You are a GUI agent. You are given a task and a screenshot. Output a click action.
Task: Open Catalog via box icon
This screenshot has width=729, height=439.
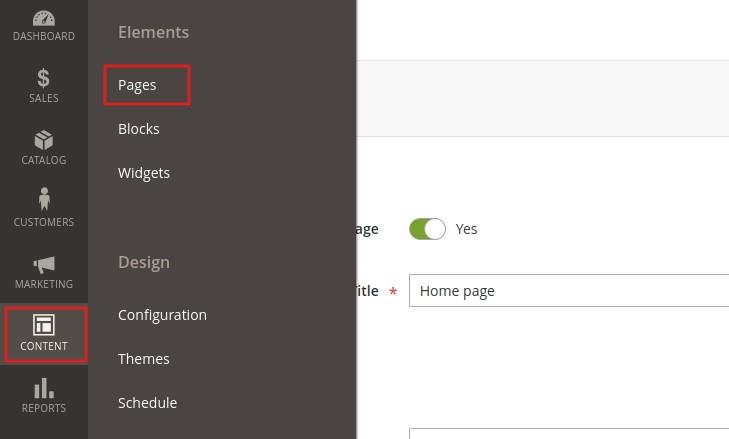43,140
